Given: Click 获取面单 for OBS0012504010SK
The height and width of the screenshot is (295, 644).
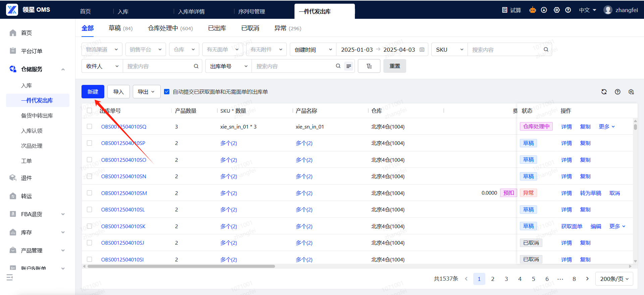Looking at the screenshot, I should 572,226.
